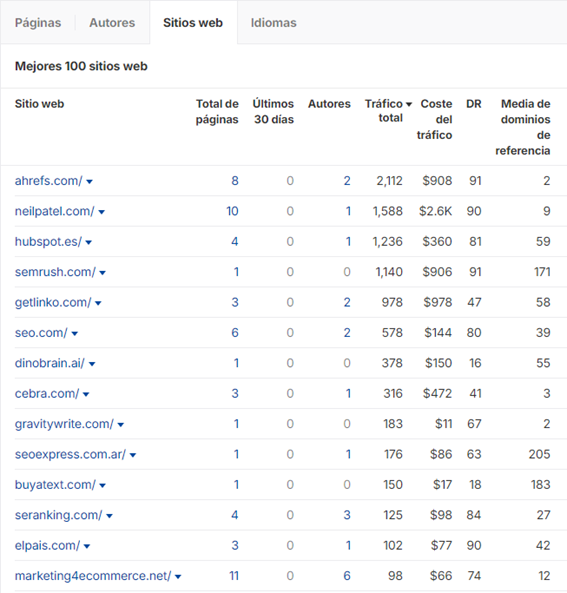Expand the buyatext.com/ dropdown arrow

103,486
